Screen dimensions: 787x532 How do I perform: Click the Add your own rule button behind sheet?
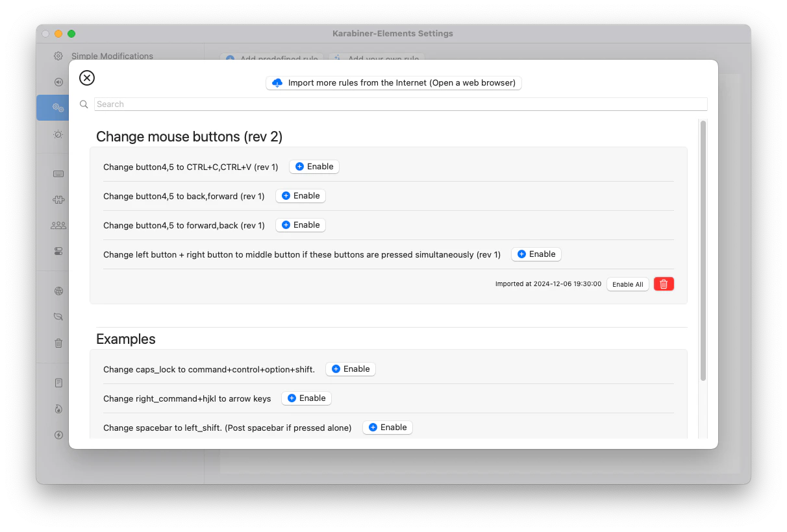pos(376,56)
